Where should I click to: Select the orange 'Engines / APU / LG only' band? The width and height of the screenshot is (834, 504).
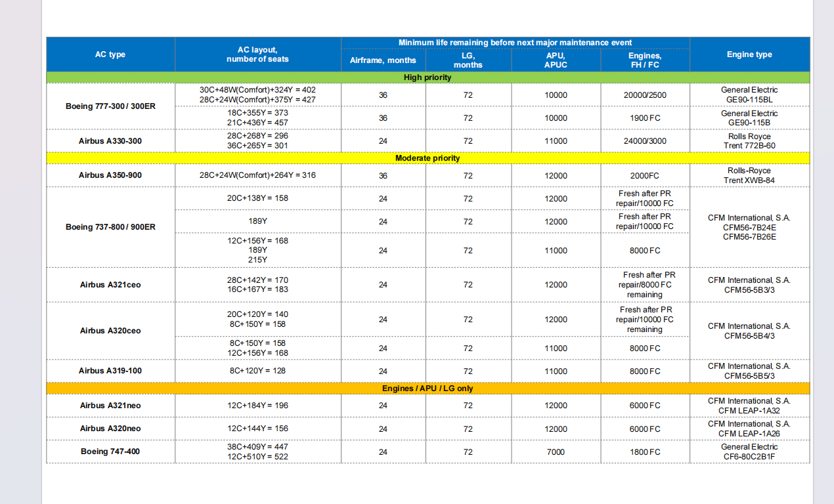tap(428, 388)
